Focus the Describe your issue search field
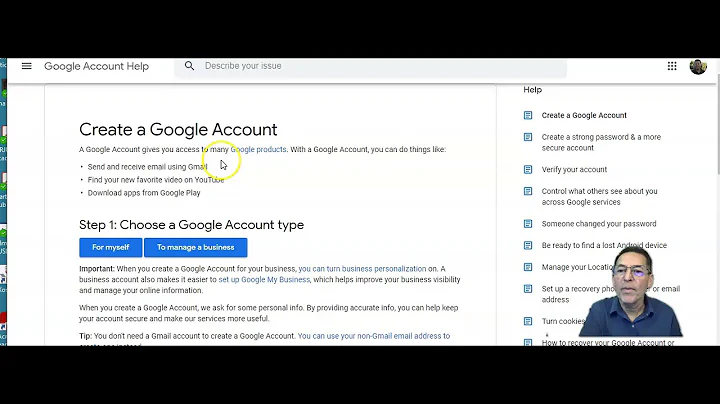 click(370, 66)
